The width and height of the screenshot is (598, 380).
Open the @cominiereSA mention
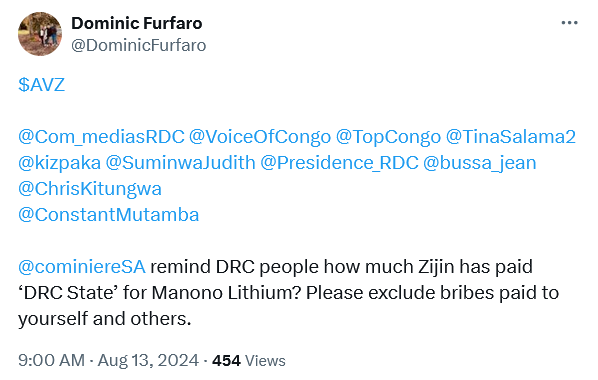point(82,267)
